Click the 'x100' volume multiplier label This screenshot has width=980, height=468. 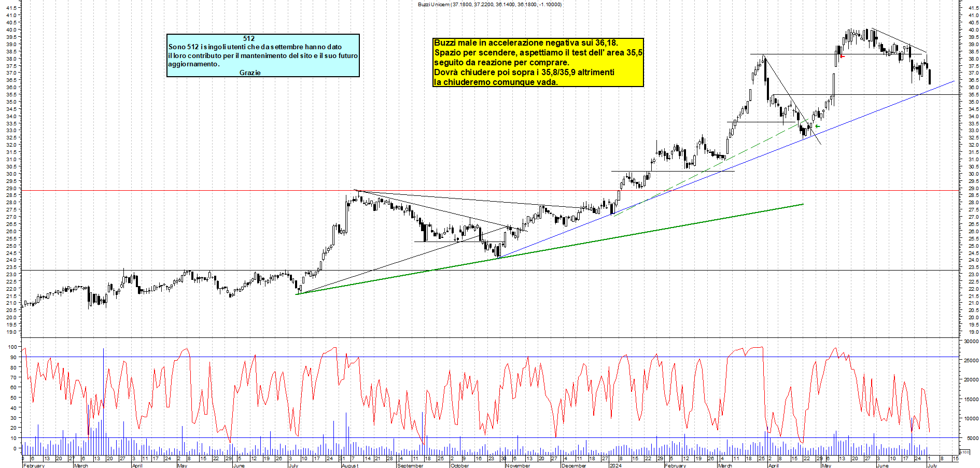pos(964,452)
